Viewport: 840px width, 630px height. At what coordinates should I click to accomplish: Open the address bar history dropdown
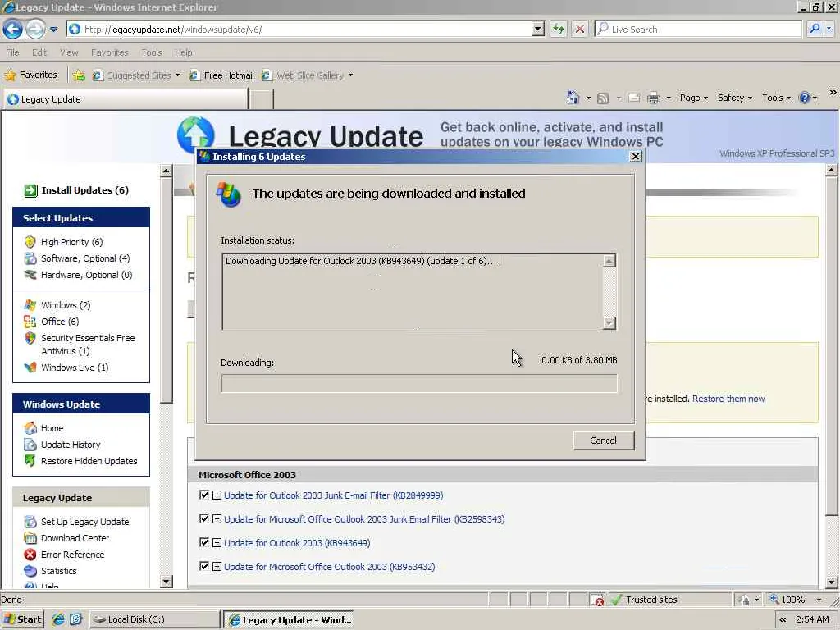coord(538,29)
